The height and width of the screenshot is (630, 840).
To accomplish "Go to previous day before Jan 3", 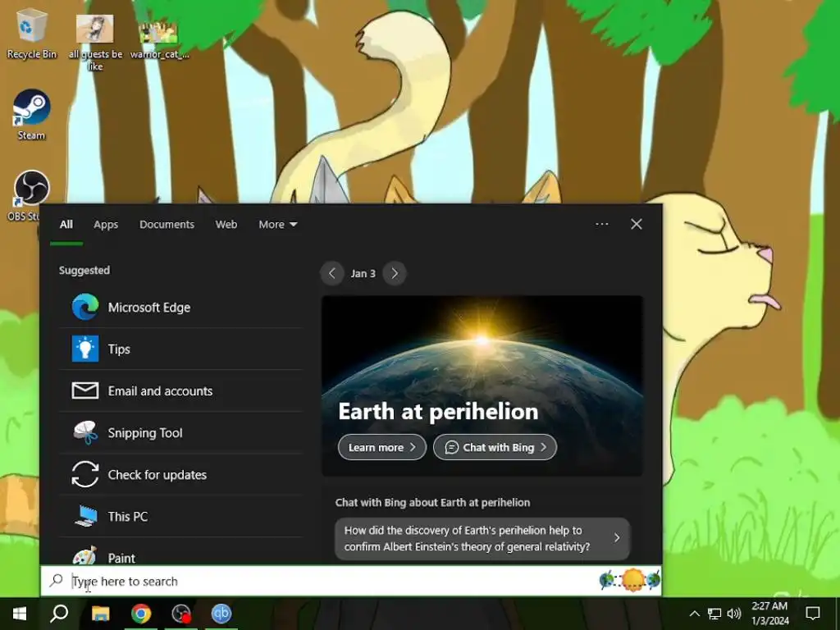I will coord(332,273).
